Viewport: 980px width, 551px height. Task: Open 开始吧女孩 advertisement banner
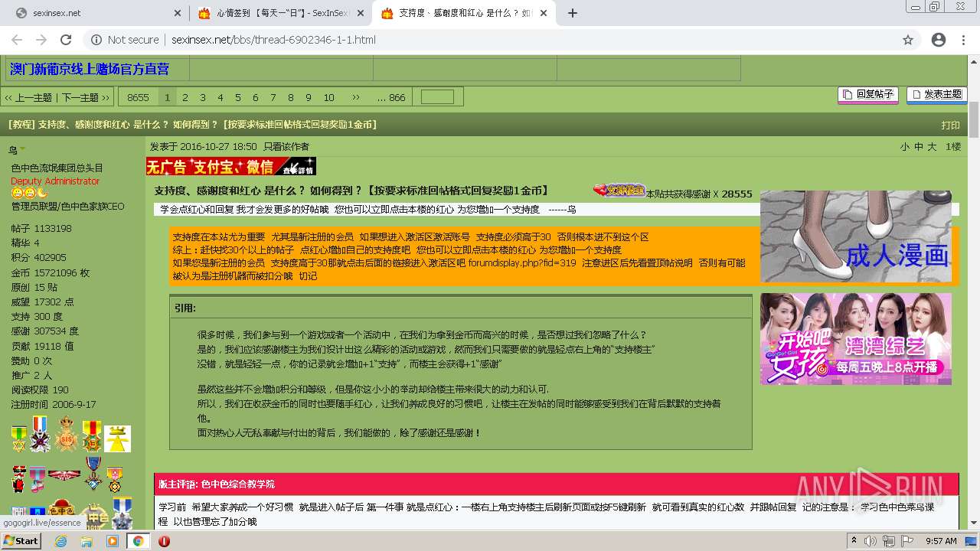pyautogui.click(x=856, y=338)
